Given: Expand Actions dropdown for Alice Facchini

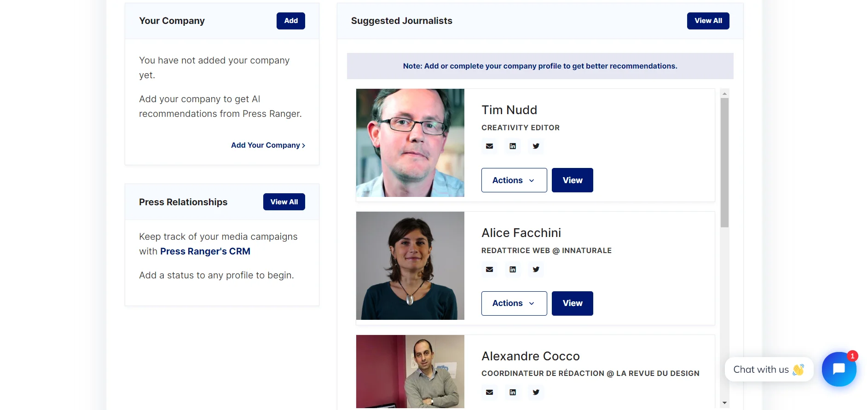Looking at the screenshot, I should click(x=514, y=303).
